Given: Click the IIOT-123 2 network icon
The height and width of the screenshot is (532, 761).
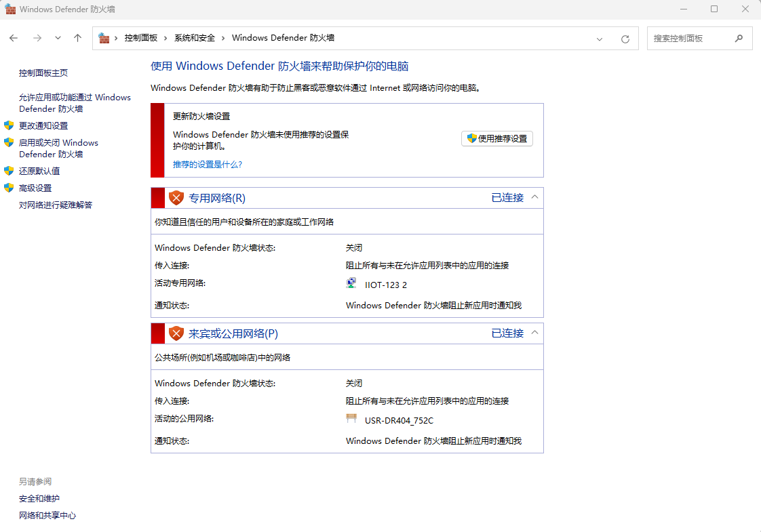Looking at the screenshot, I should [x=351, y=284].
